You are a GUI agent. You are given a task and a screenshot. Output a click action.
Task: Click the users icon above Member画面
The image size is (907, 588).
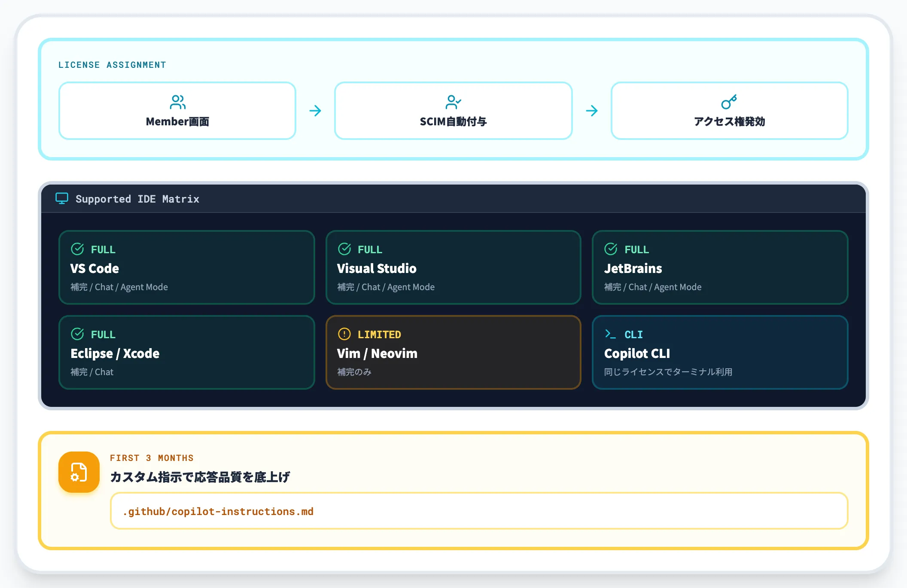(177, 102)
